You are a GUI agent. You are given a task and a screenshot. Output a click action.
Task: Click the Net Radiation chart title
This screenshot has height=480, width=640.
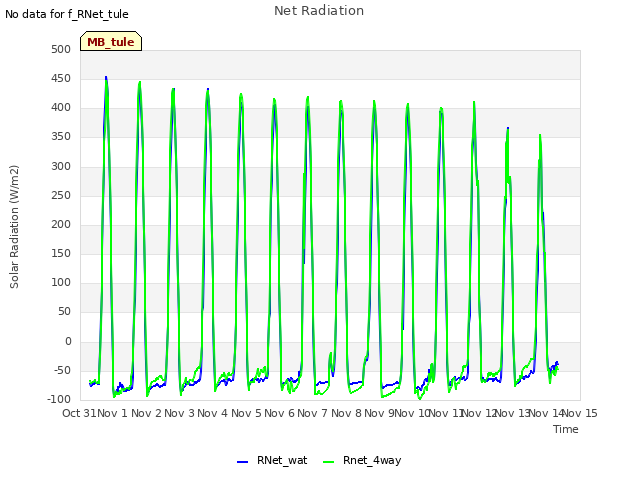pyautogui.click(x=319, y=11)
